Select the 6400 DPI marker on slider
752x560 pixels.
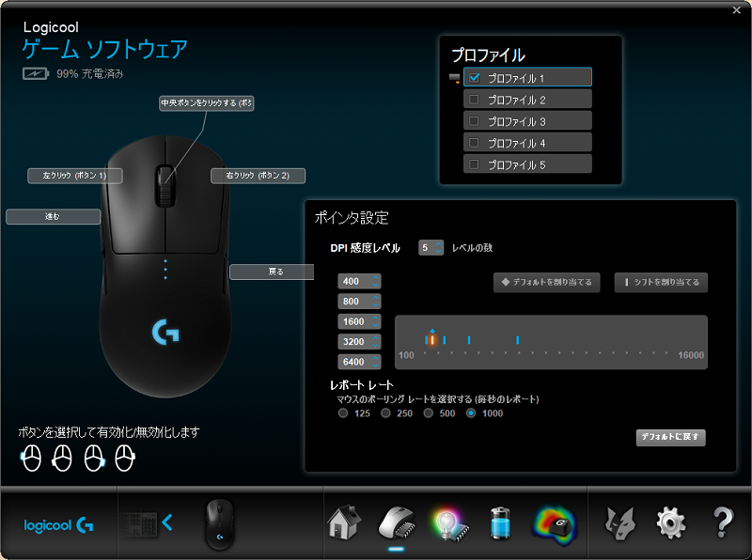(518, 340)
